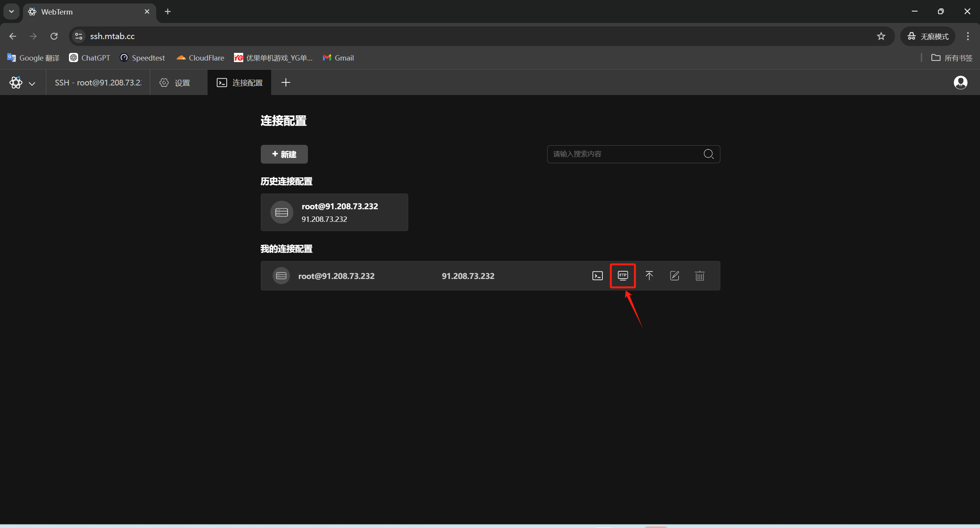Edit the root@91.208.73.232 connection
The image size is (980, 528).
[x=674, y=276]
